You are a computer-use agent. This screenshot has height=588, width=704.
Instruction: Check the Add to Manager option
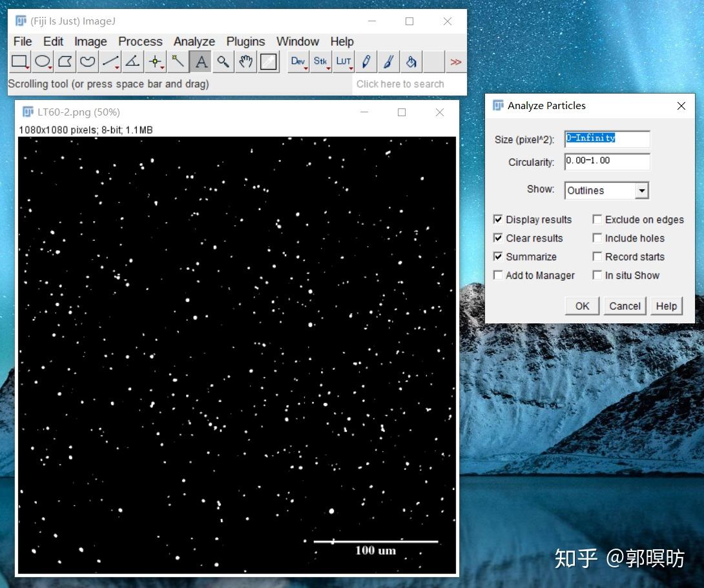pyautogui.click(x=498, y=275)
